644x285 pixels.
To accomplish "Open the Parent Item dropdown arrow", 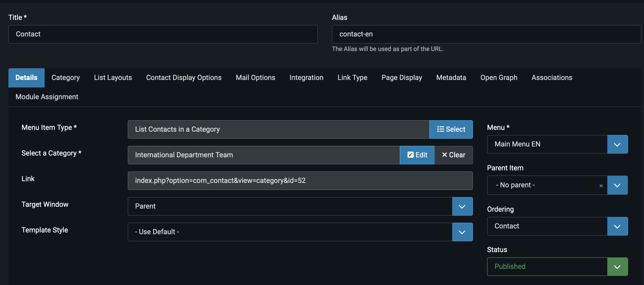I will coord(617,185).
